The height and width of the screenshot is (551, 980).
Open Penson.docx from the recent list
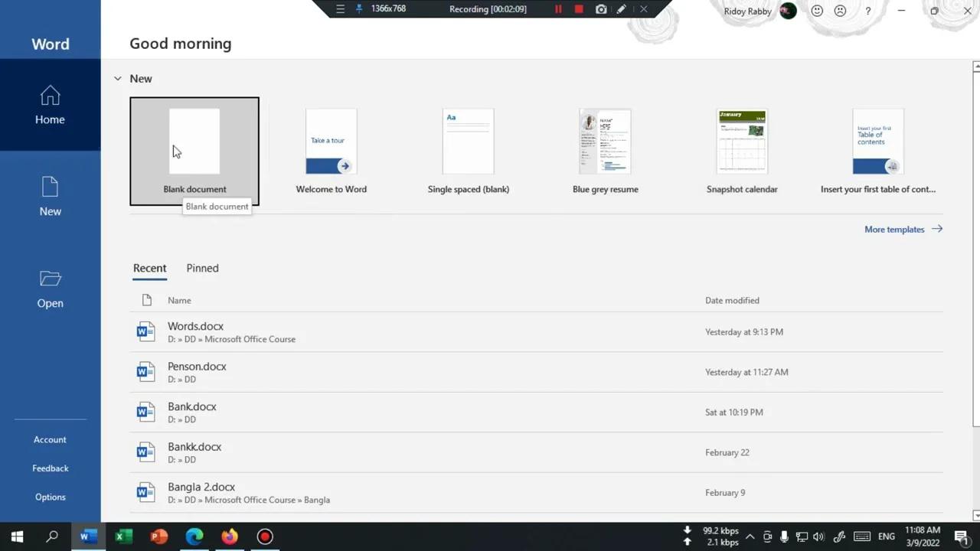click(536, 372)
